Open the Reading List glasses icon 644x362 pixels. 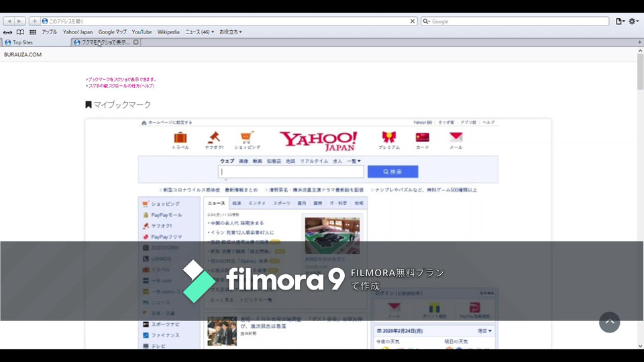coord(8,32)
